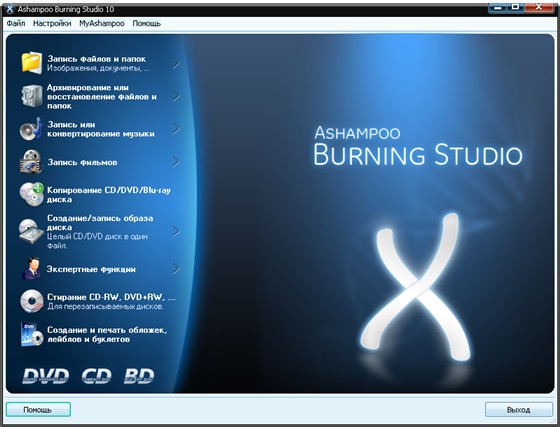Click the disc copy icon with green plus
This screenshot has width=560, height=427.
(31, 194)
